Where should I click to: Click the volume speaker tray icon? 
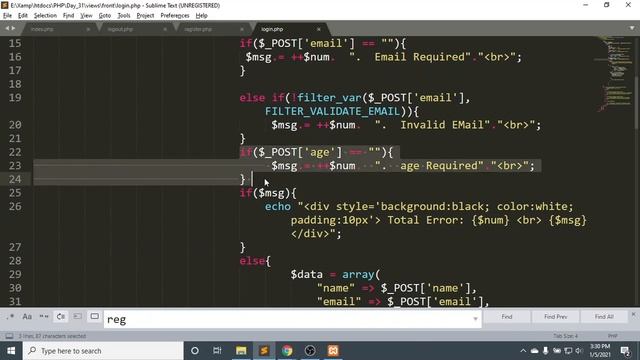(x=579, y=351)
